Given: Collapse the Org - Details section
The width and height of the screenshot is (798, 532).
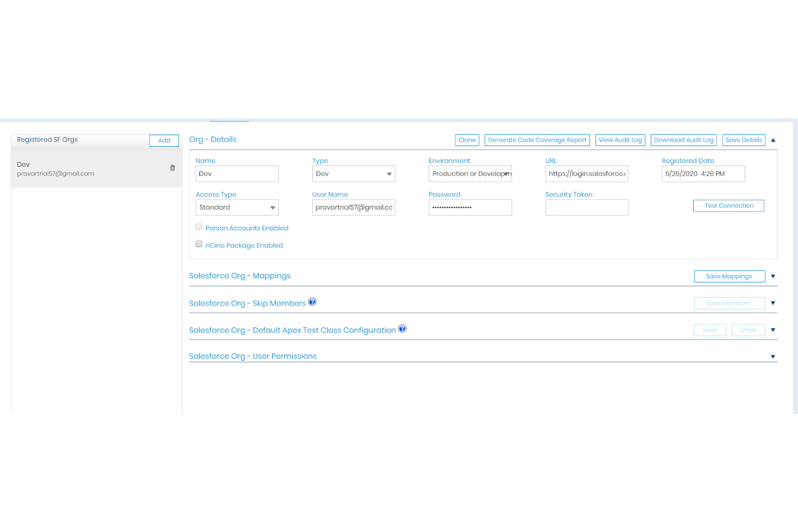Looking at the screenshot, I should tap(773, 140).
